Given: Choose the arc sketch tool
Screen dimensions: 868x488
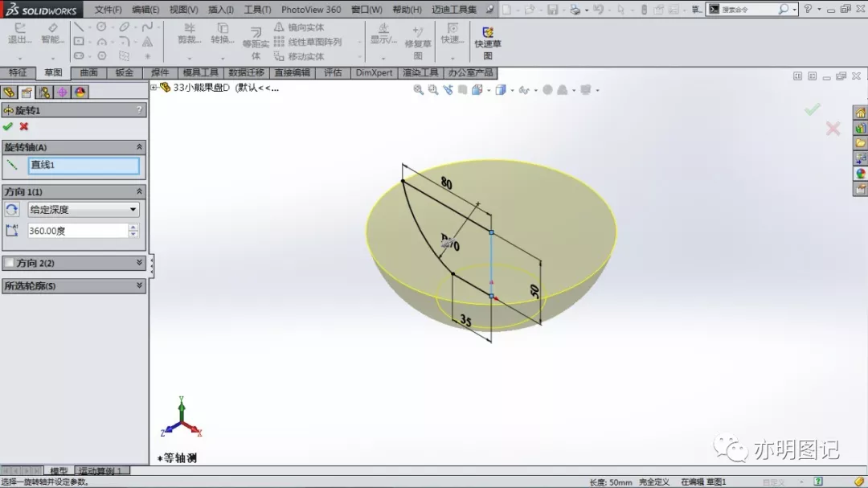Looking at the screenshot, I should point(101,42).
